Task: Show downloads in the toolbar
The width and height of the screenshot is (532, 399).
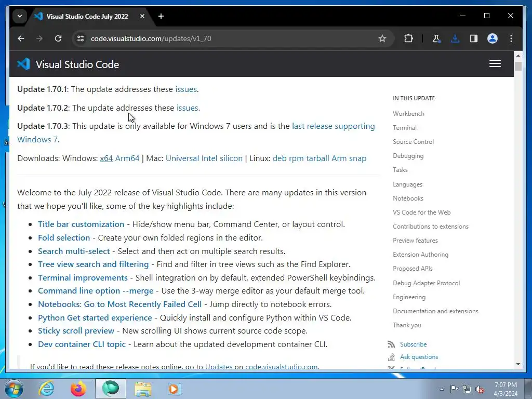Action: [455, 38]
